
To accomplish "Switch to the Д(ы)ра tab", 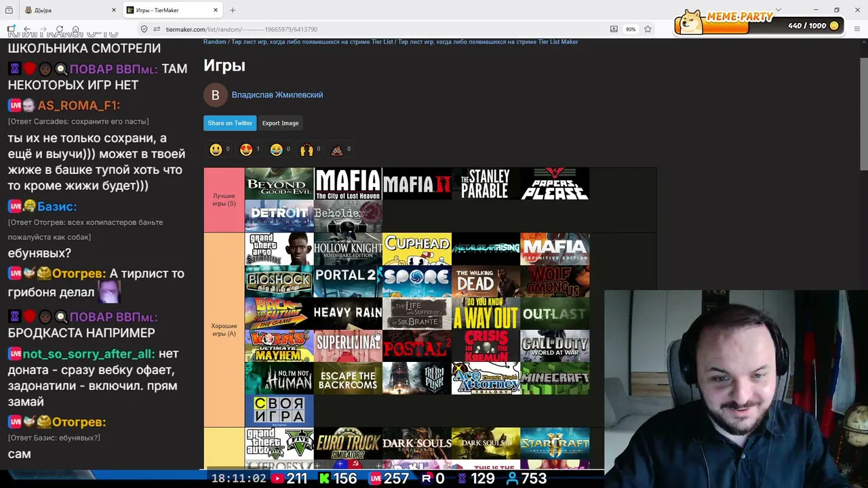I will 70,10.
